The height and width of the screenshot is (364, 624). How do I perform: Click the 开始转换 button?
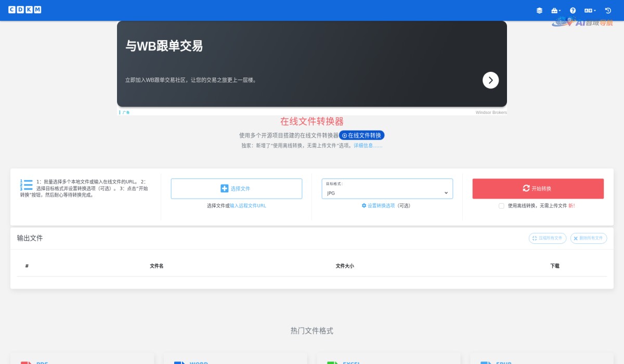(x=537, y=188)
